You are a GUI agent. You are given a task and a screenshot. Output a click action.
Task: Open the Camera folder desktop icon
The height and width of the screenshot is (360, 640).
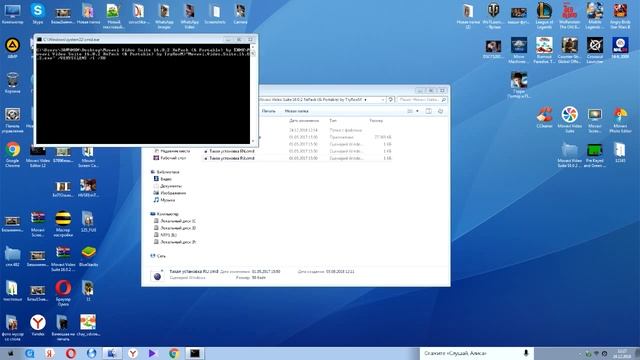point(240,14)
